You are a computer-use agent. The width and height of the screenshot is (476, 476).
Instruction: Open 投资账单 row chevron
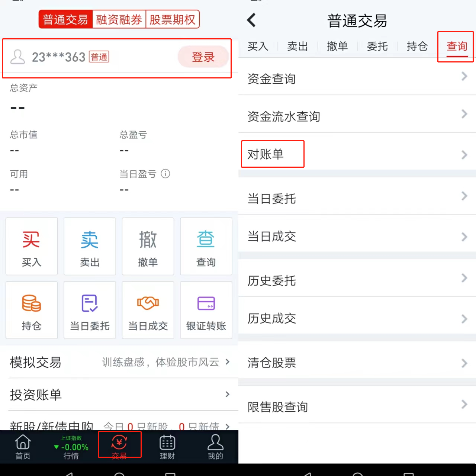[x=228, y=394]
